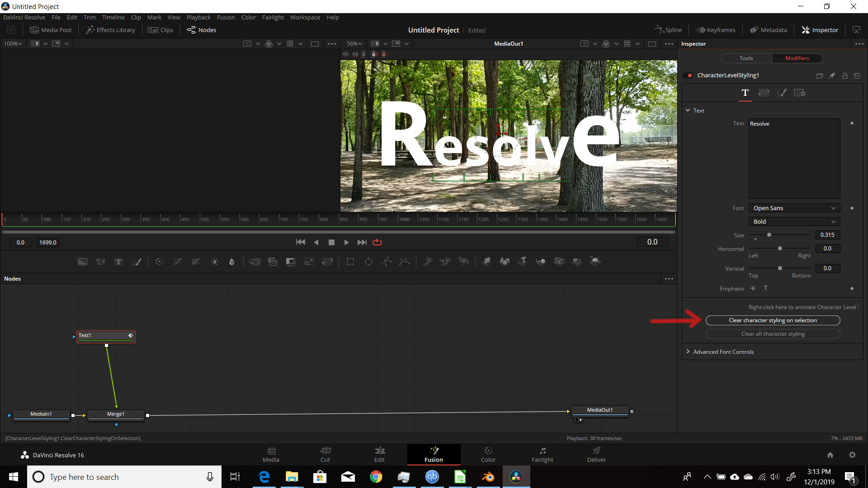Add a pEmitter particle node
Screen dimensions: 868x488
[427, 261]
